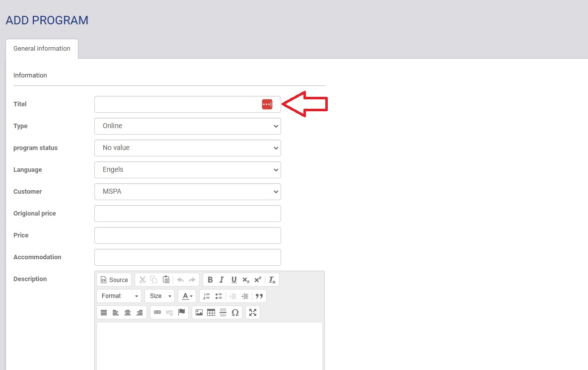Insert a table in the editor
588x370 pixels.
211,312
